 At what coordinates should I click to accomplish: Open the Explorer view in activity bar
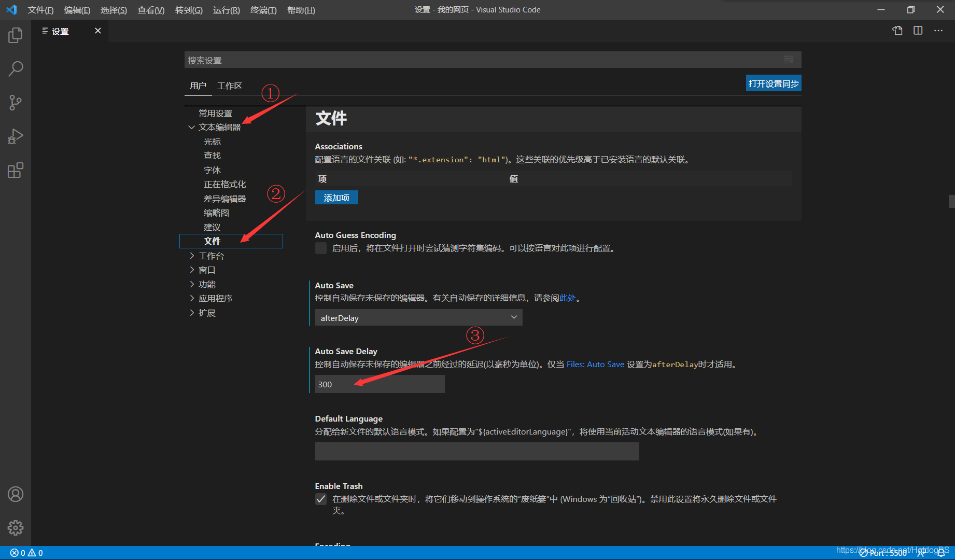(16, 35)
